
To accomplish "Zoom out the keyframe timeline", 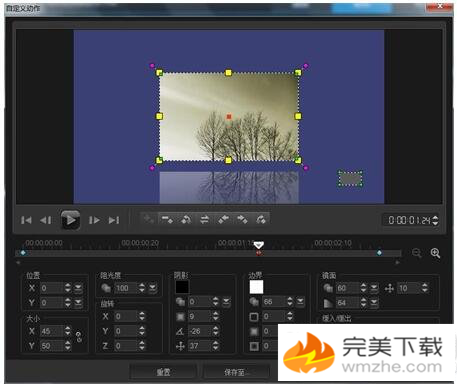I will pos(417,253).
